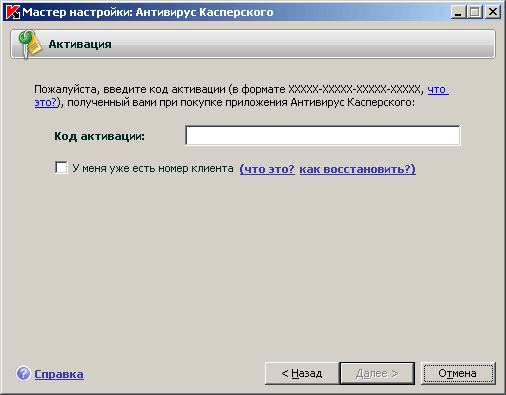
Task: Click the 'Активация' header text
Action: 80,44
